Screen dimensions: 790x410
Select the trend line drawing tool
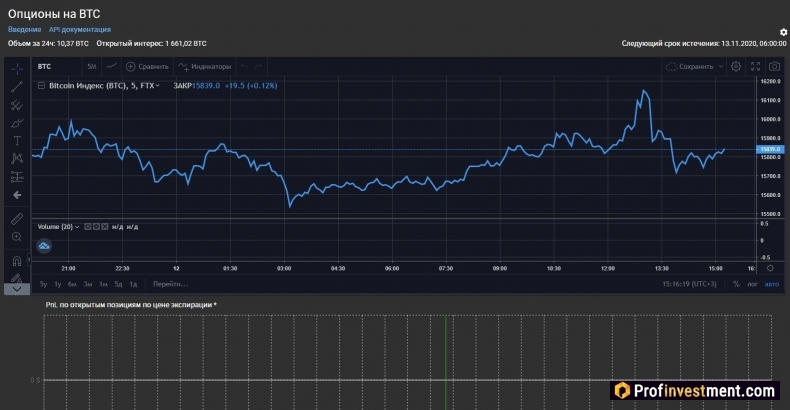[x=17, y=87]
